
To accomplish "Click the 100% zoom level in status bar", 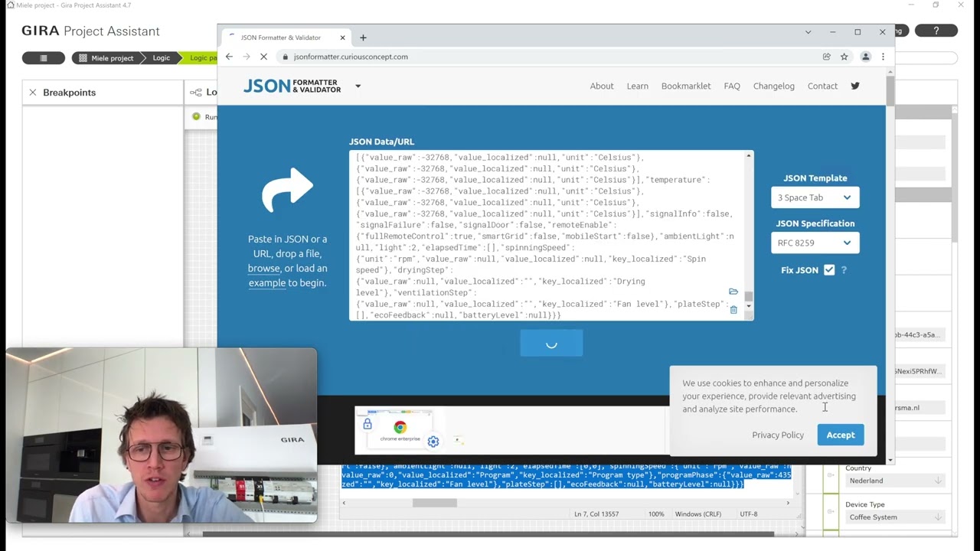I will coord(656,514).
